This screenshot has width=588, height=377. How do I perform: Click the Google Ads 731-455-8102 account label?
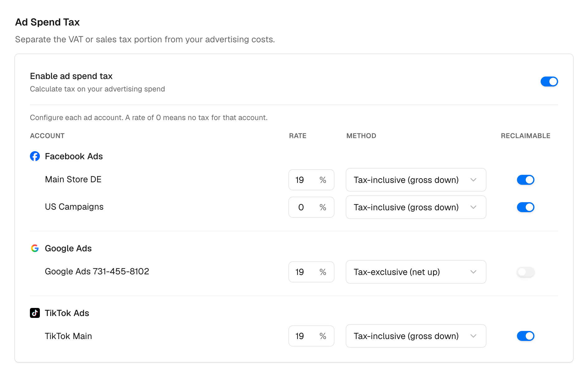[x=97, y=272]
